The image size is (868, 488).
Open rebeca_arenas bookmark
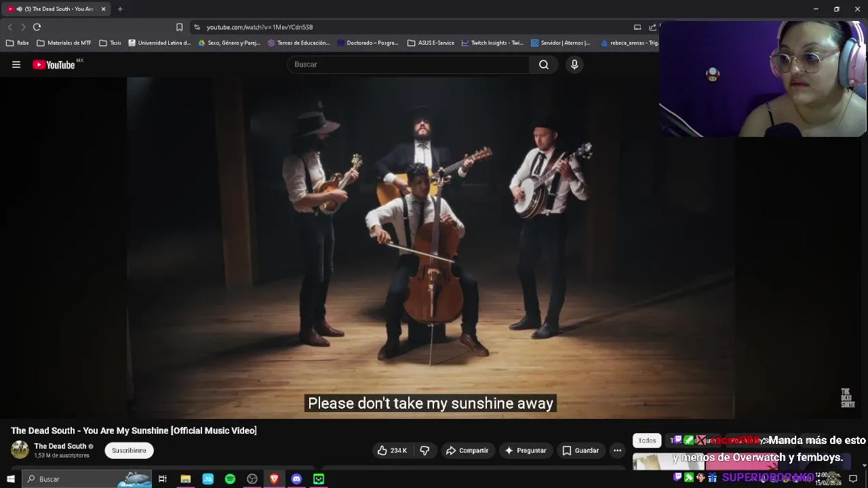(629, 43)
